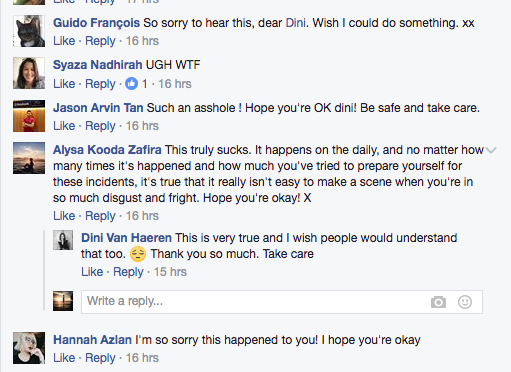
Task: Open the tagged Dini mention link
Action: tap(296, 23)
